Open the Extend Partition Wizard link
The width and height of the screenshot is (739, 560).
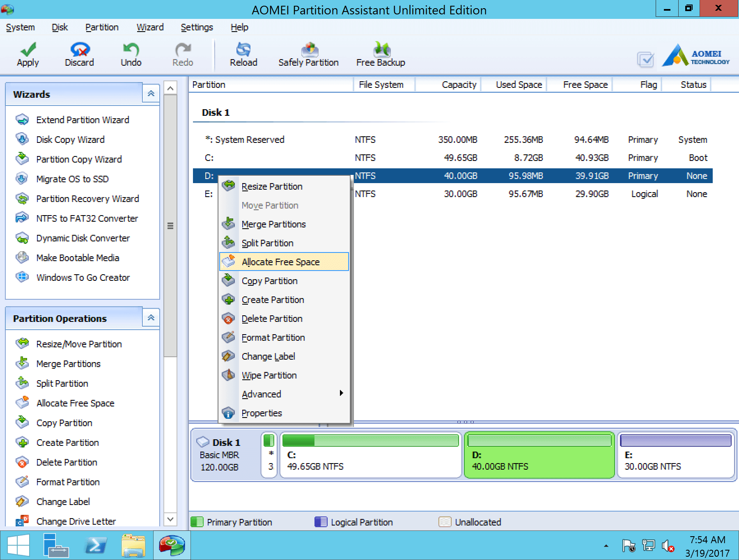82,120
